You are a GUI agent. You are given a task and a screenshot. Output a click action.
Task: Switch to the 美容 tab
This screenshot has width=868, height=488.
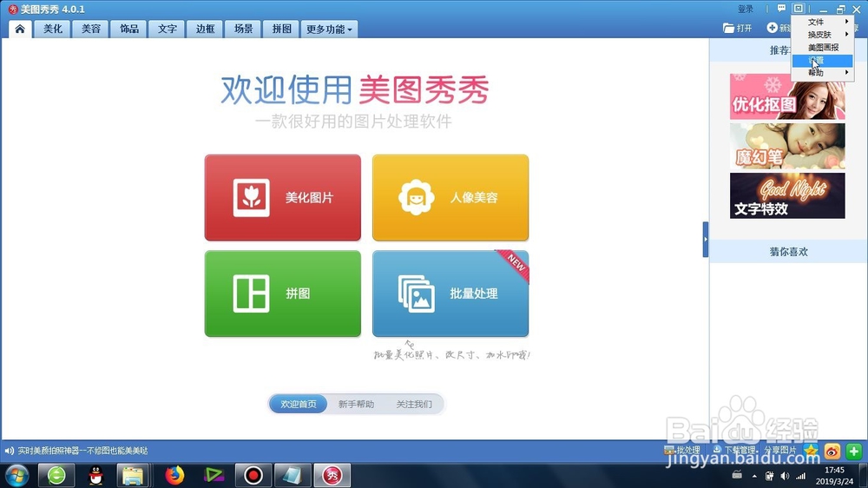tap(91, 29)
